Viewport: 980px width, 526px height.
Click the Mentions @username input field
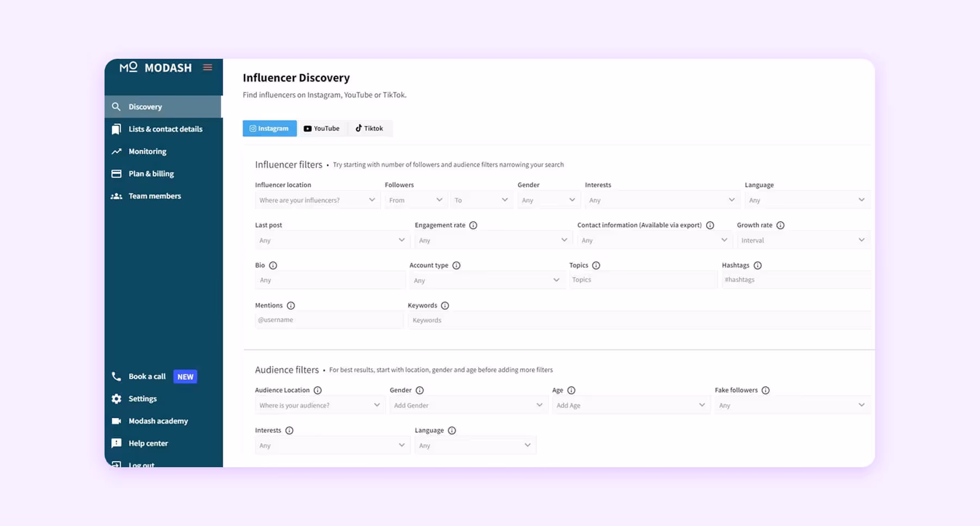pos(329,320)
